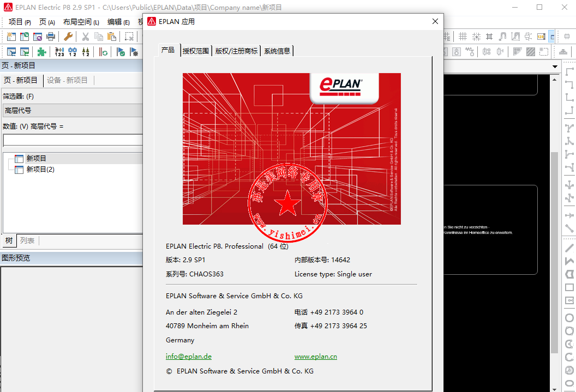Viewport: 576px width, 392px height.
Task: Click the 123 device numbering icon
Action: click(x=59, y=52)
